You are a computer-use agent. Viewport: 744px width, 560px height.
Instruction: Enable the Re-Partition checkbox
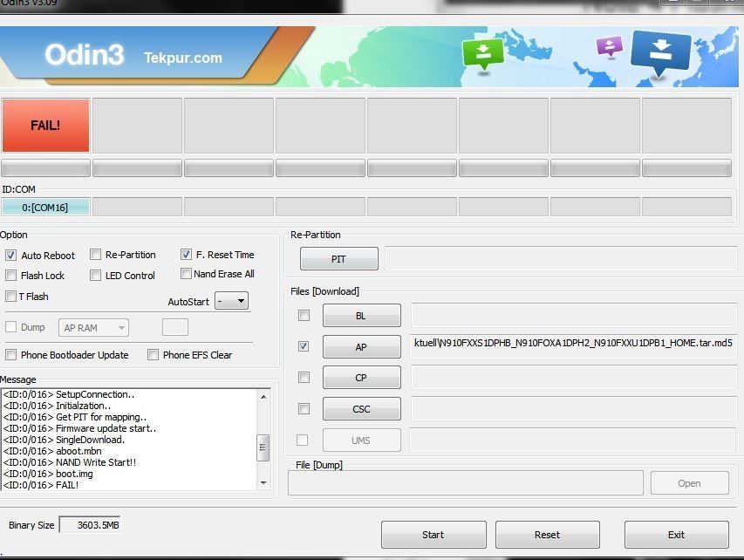95,255
